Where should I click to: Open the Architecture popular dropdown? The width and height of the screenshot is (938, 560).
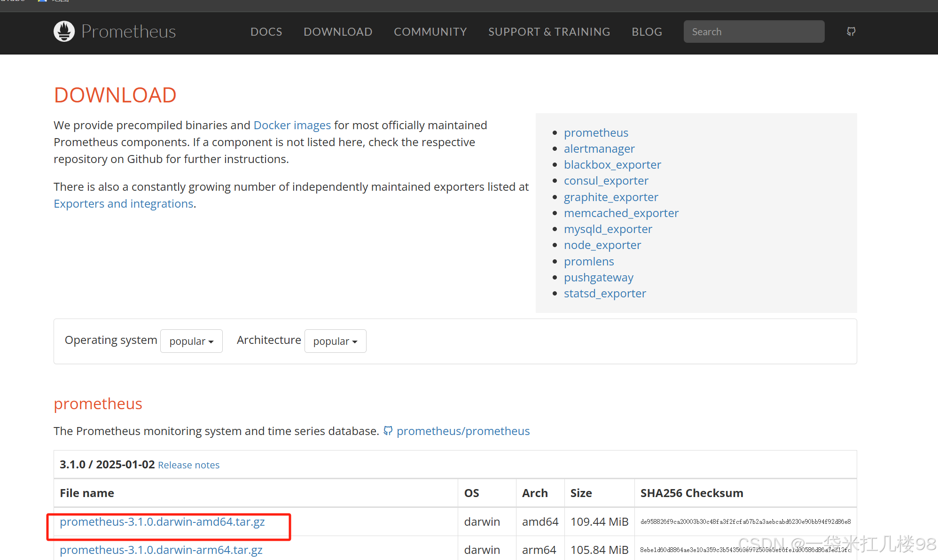point(335,341)
